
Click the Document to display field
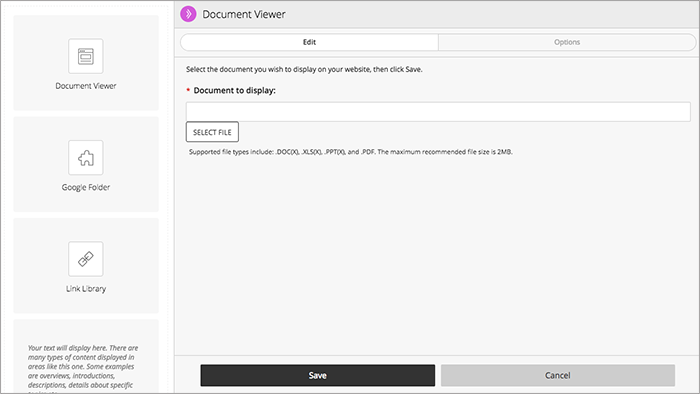pos(438,112)
